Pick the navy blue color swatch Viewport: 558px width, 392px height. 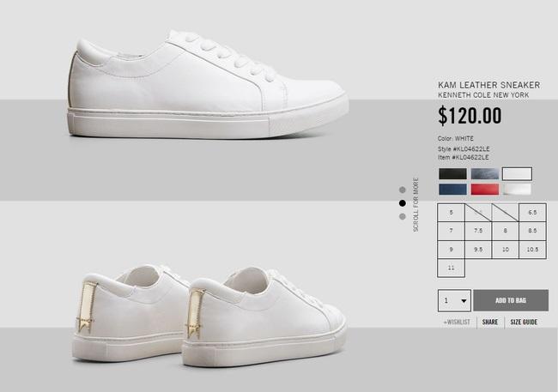(452, 190)
